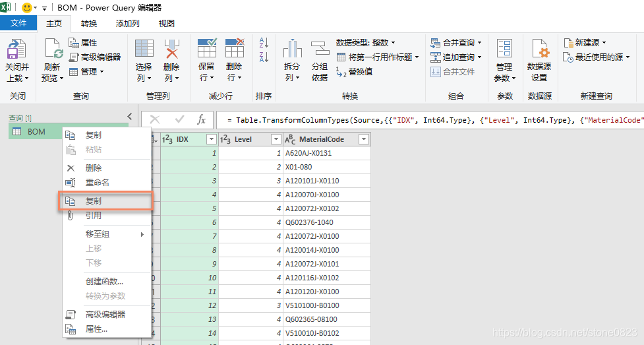Screen dimensions: 644x345
Task: Open Data Source Settings (数据源设置)
Action: [539, 60]
